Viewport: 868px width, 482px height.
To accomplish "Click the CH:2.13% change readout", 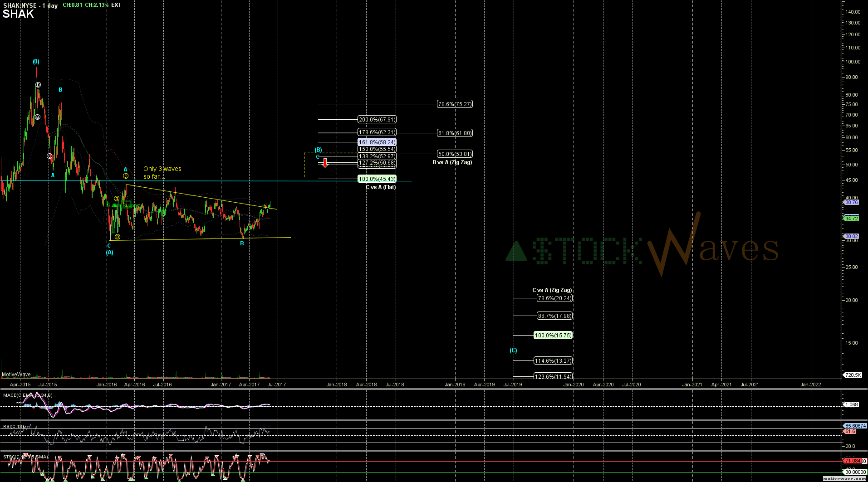I will [x=97, y=5].
